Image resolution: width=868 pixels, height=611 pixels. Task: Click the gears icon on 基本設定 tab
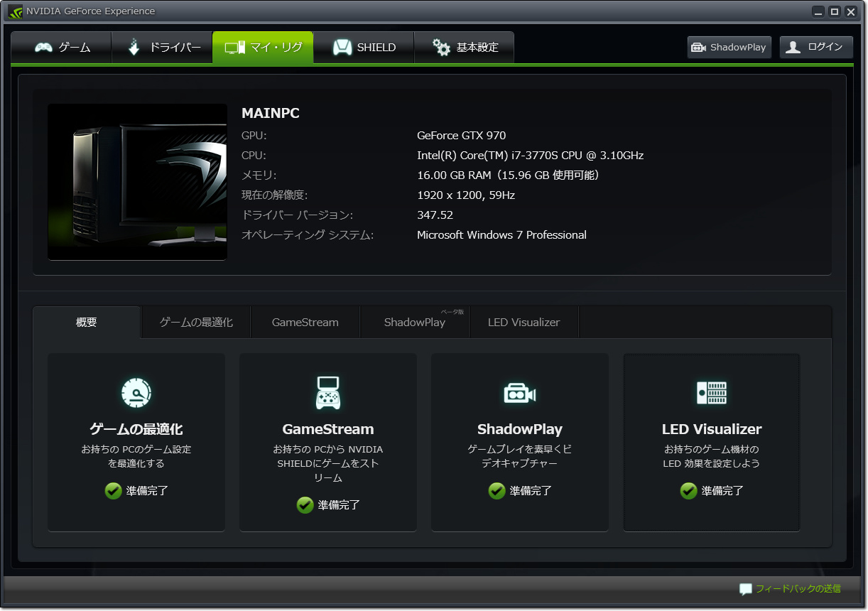442,48
